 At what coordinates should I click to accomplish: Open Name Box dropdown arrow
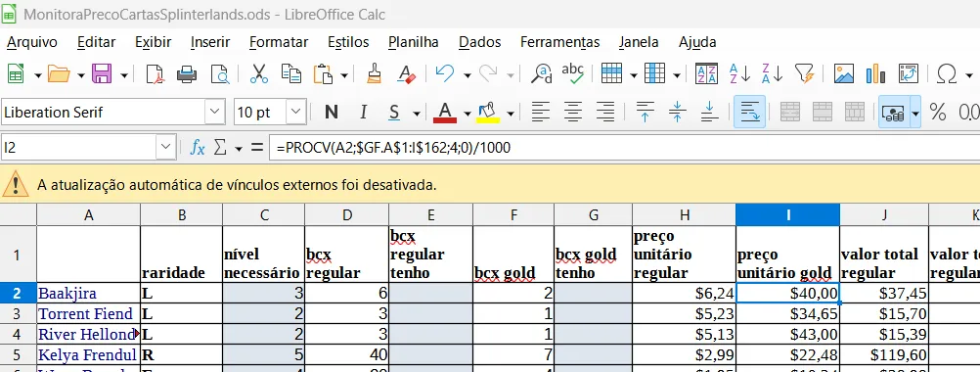coord(165,148)
